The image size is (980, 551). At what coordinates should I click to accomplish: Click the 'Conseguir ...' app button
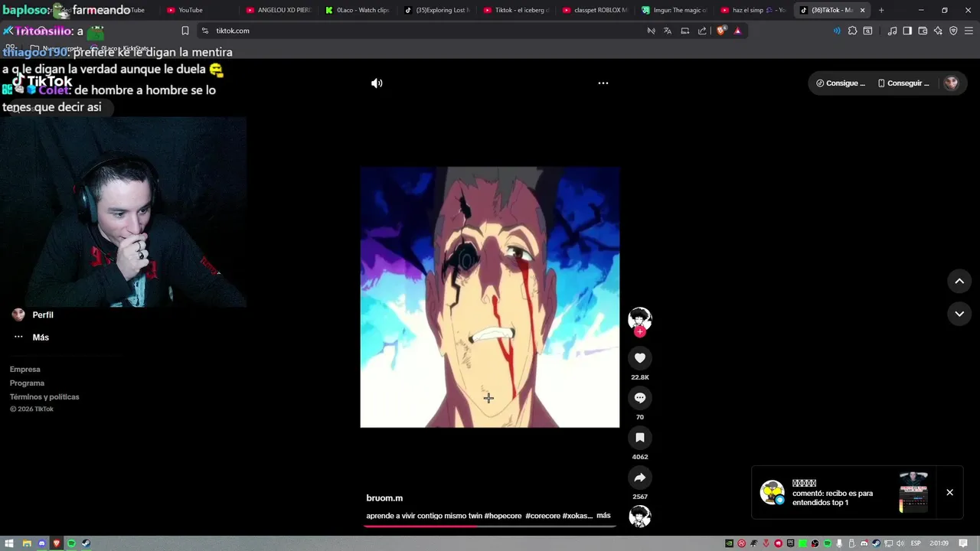[x=904, y=83]
